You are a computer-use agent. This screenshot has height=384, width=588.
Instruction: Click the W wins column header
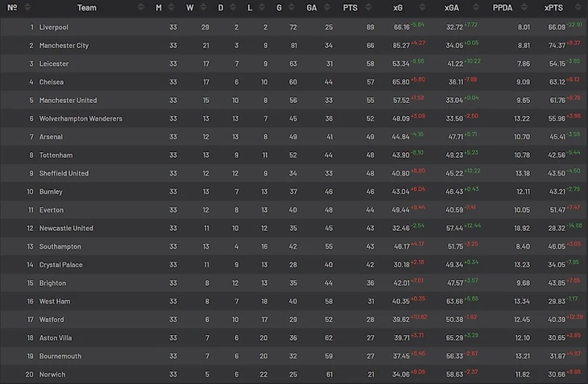coord(191,8)
